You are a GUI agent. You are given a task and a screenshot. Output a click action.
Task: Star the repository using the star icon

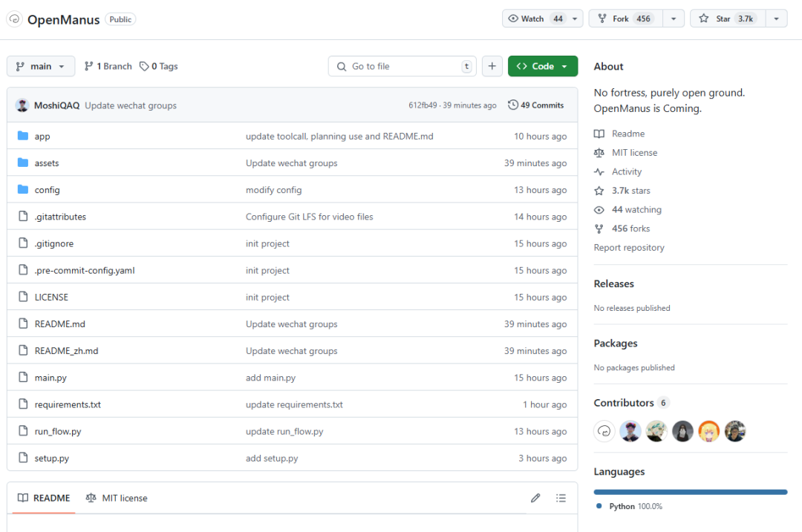point(704,19)
